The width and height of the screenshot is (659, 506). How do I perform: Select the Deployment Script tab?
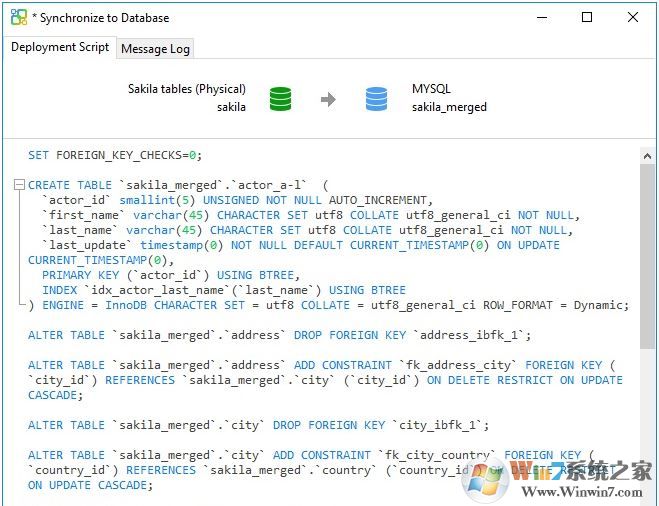[x=60, y=47]
